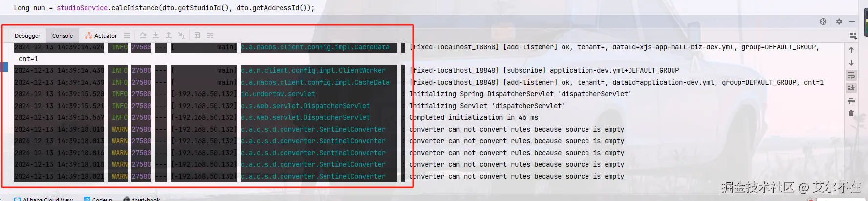This screenshot has width=868, height=201.
Task: Open the Evaluate Expression calculator icon
Action: (x=197, y=35)
